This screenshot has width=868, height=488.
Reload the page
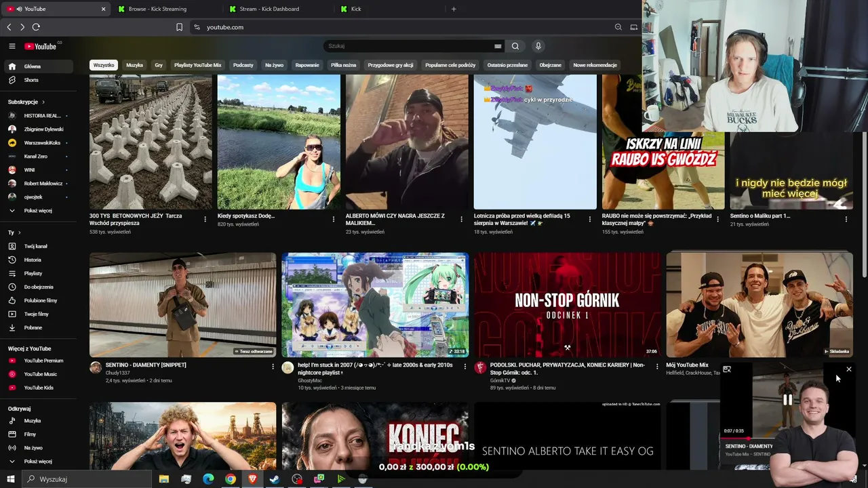click(x=36, y=27)
